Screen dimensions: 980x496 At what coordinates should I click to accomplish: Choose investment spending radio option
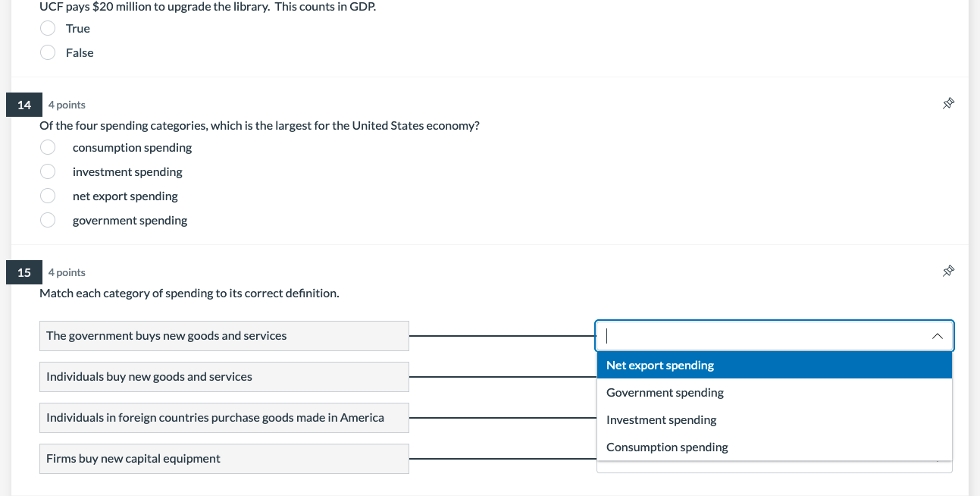(x=48, y=171)
